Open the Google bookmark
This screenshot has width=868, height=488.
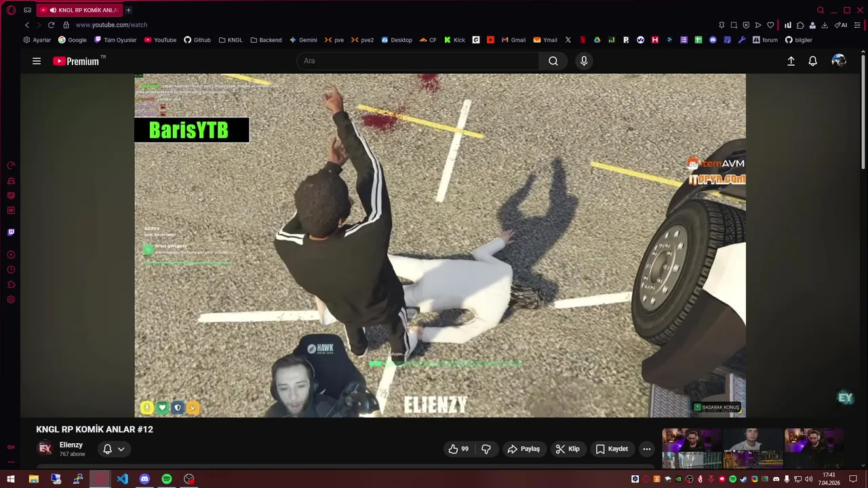(73, 40)
